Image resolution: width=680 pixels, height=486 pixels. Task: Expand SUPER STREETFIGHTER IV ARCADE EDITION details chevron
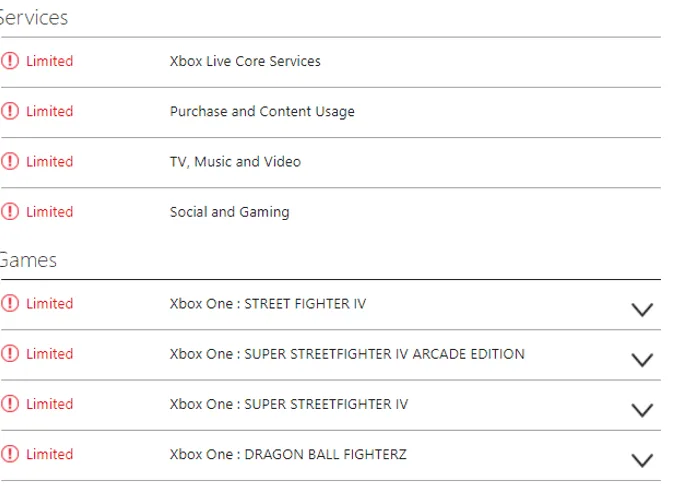(642, 360)
